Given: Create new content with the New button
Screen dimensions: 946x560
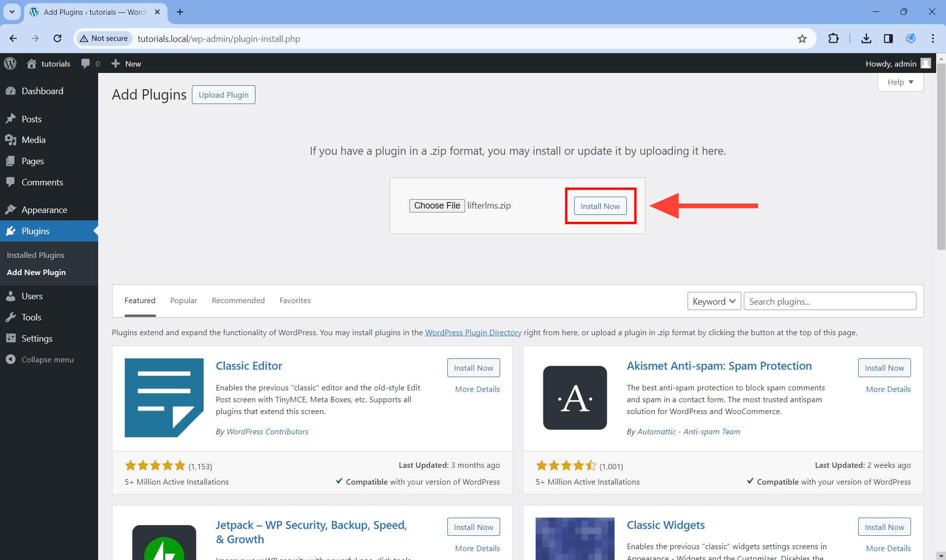Looking at the screenshot, I should (x=125, y=64).
